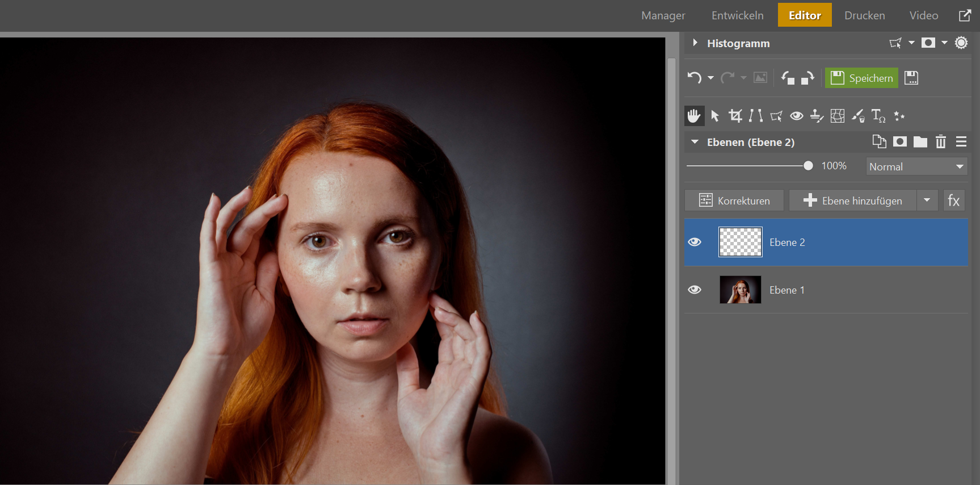Image resolution: width=980 pixels, height=485 pixels.
Task: Toggle visibility of Ebene 1
Action: coord(695,290)
